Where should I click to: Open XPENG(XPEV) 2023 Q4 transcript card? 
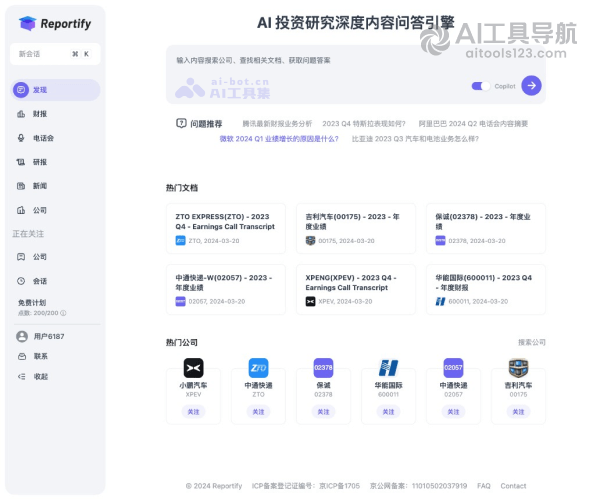[356, 289]
